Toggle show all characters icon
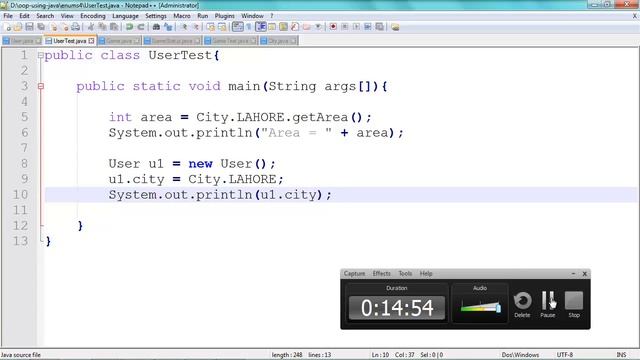The height and width of the screenshot is (360, 640). (x=249, y=27)
